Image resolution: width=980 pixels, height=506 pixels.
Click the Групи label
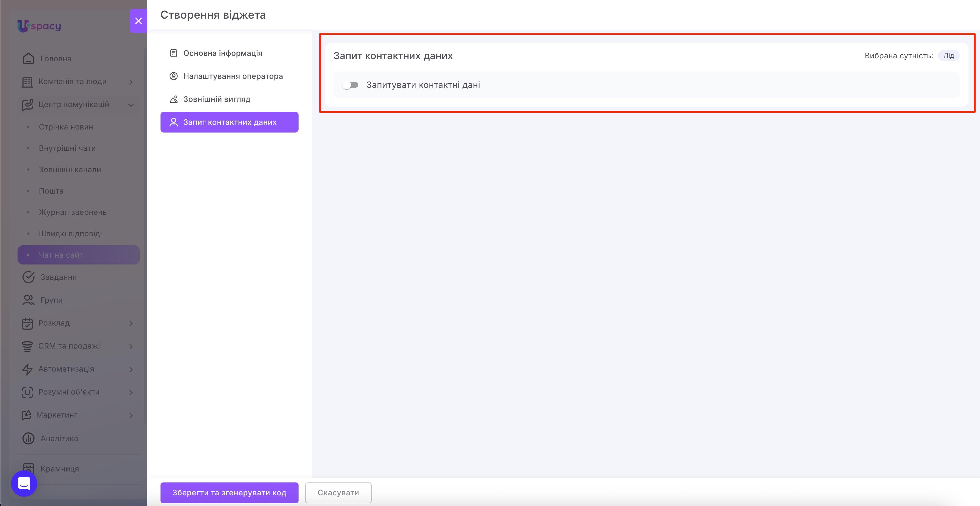pyautogui.click(x=51, y=300)
